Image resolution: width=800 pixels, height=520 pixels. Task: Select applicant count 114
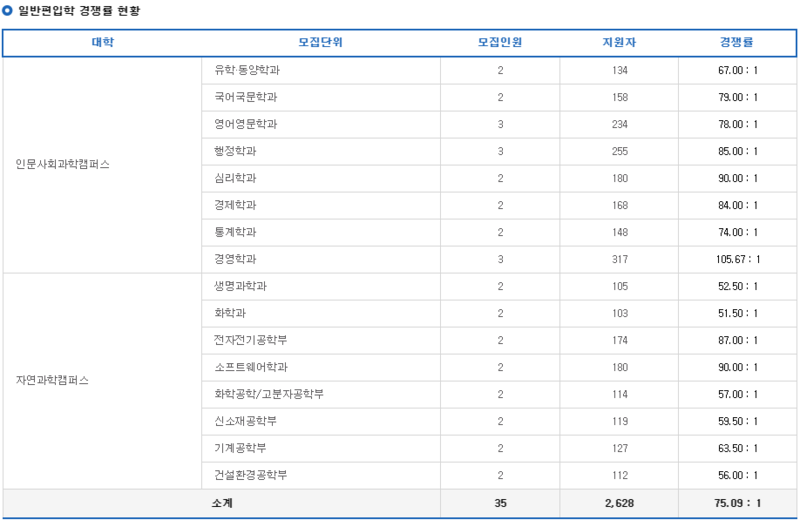(x=620, y=394)
